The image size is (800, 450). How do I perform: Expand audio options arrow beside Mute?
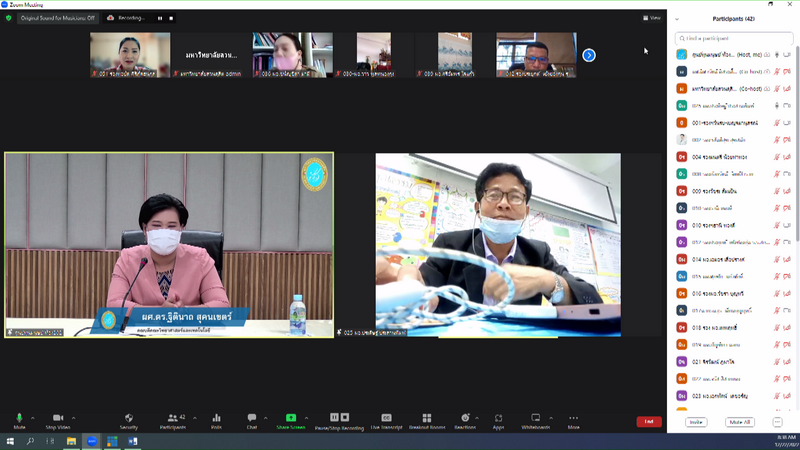click(33, 418)
